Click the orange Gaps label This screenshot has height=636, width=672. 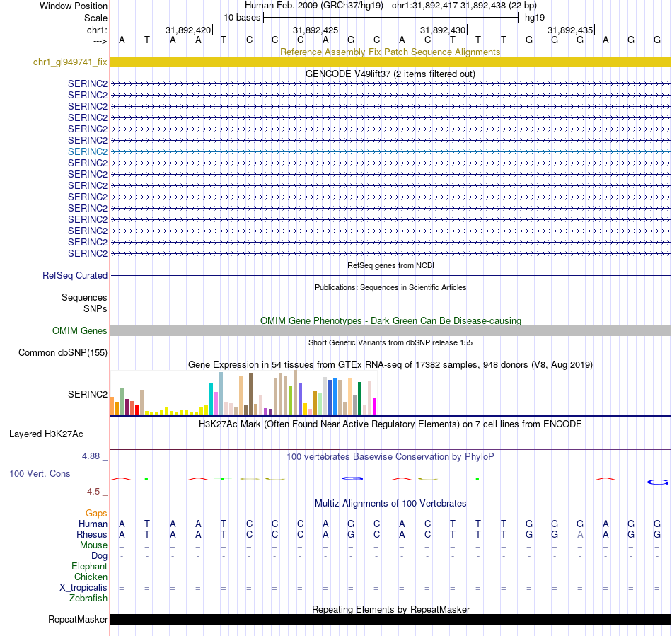96,513
